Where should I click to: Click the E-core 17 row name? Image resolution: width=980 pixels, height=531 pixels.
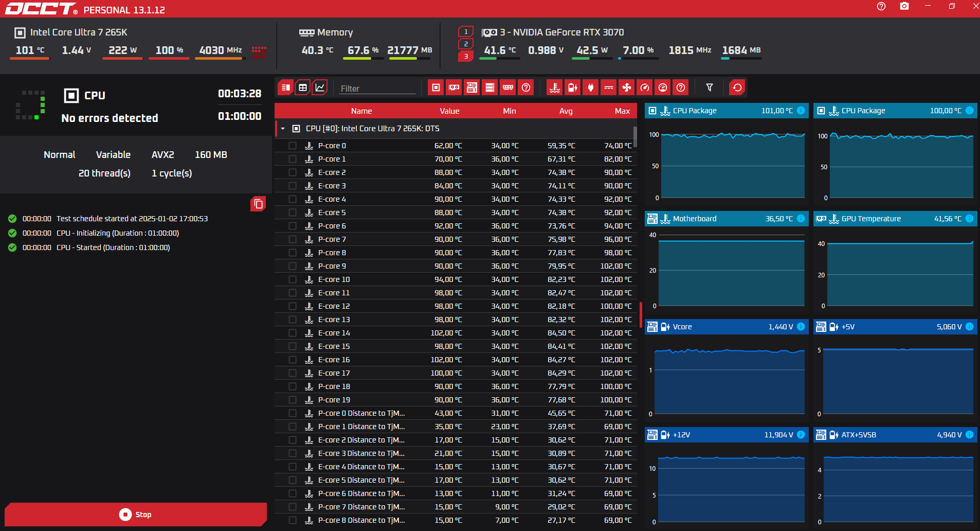click(x=334, y=373)
